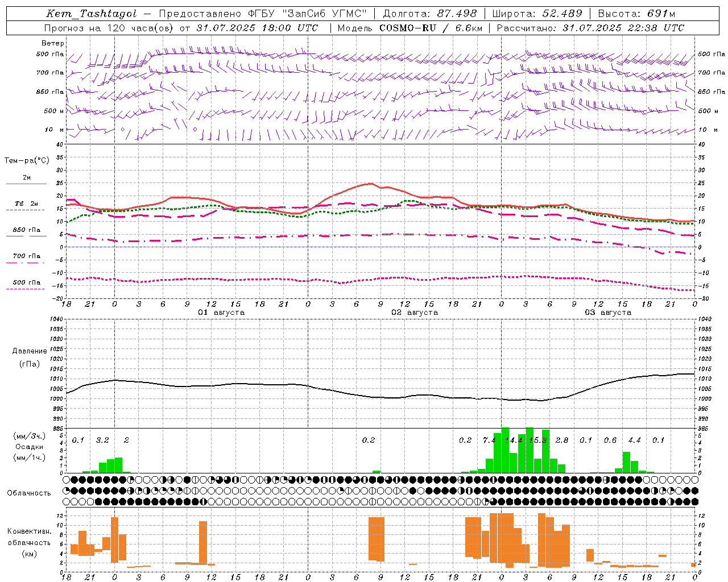Click the Тем-ра(°C) temperature panel label

(27, 161)
